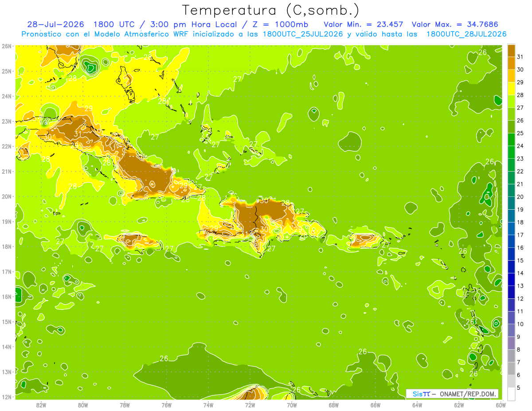This screenshot has width=532, height=411.
Task: Click legend scale value 24
Action: coord(520,146)
